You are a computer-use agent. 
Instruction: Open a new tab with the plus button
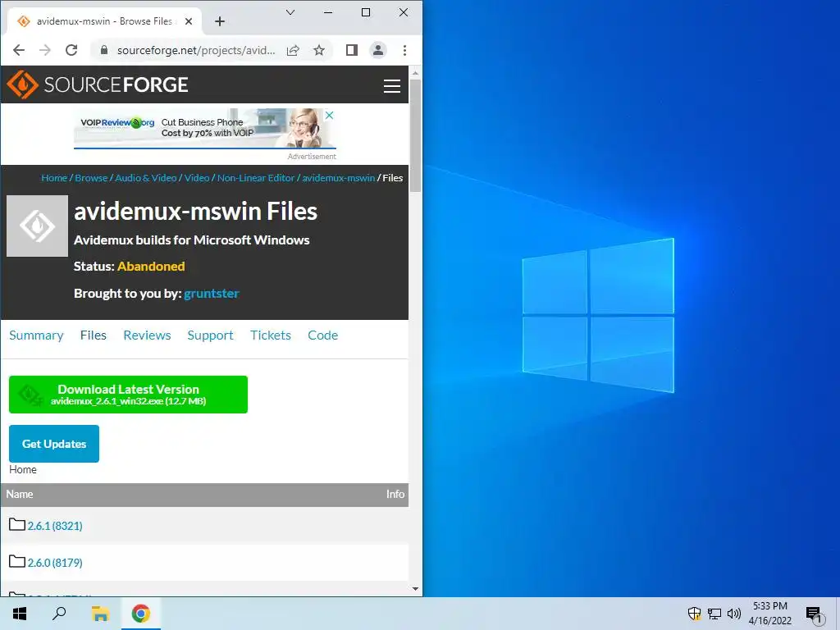tap(220, 21)
